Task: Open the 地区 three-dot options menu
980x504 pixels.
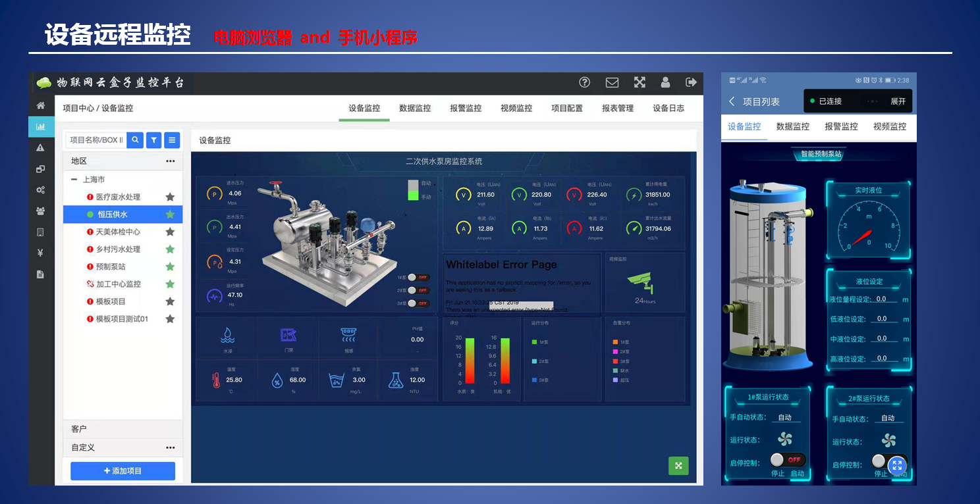Action: pos(171,161)
